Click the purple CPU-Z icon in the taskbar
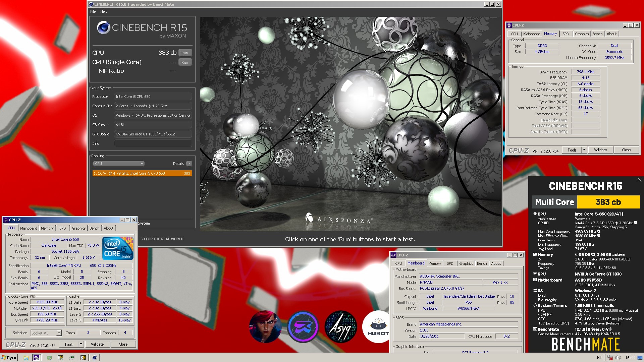The height and width of the screenshot is (362, 644). (36, 358)
